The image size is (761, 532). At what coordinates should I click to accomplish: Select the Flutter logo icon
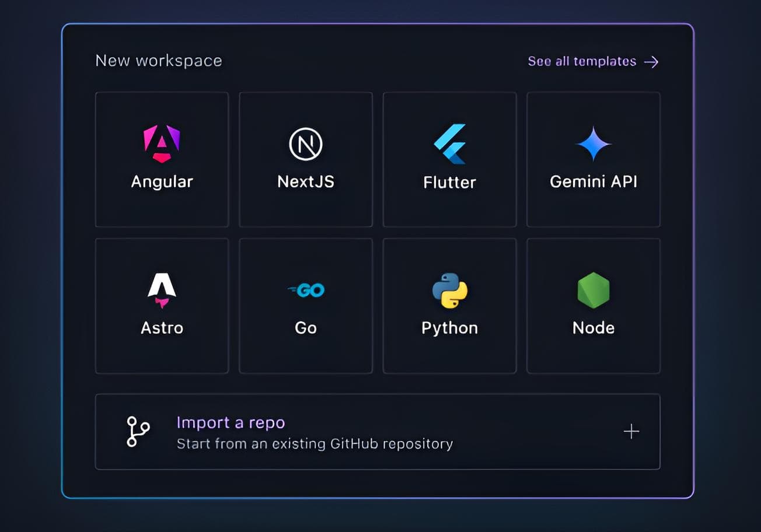point(449,143)
